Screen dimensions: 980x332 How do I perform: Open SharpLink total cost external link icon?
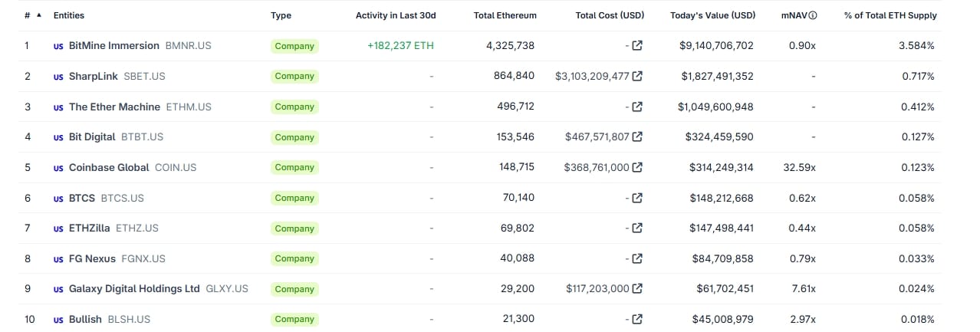(636, 77)
